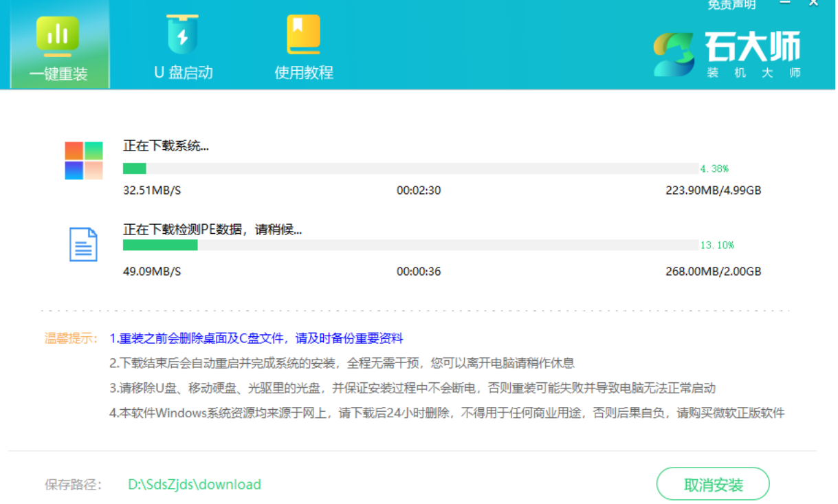Click the 装机大师 subtitle text
838x504 pixels.
point(753,73)
